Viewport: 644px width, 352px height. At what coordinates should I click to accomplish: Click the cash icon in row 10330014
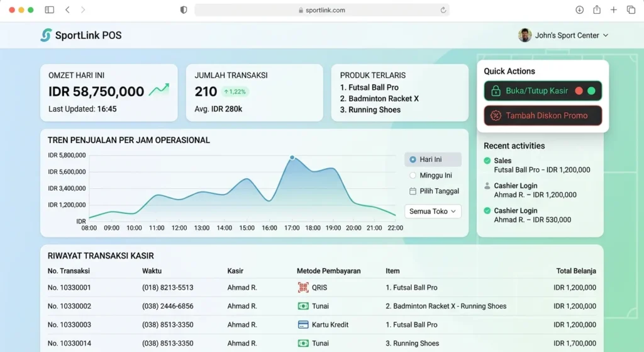point(303,343)
